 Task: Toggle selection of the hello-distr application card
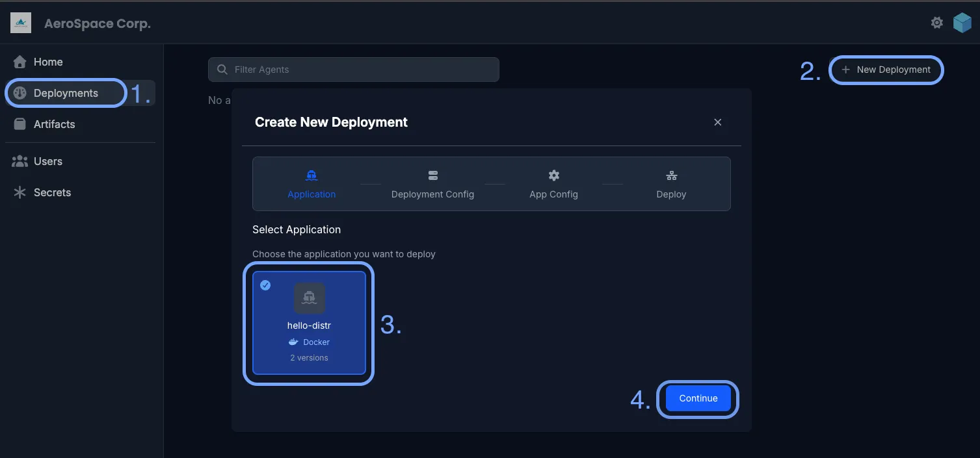tap(309, 323)
